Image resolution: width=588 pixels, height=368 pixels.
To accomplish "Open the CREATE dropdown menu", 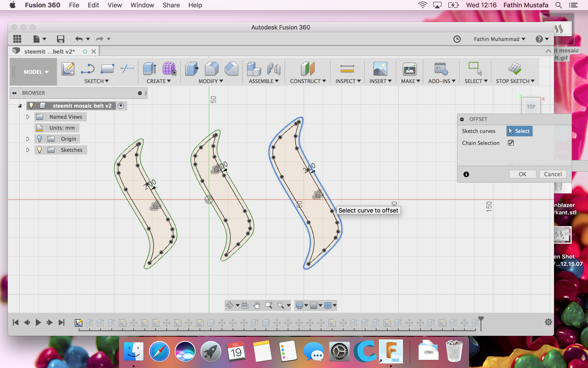I will coord(159,81).
